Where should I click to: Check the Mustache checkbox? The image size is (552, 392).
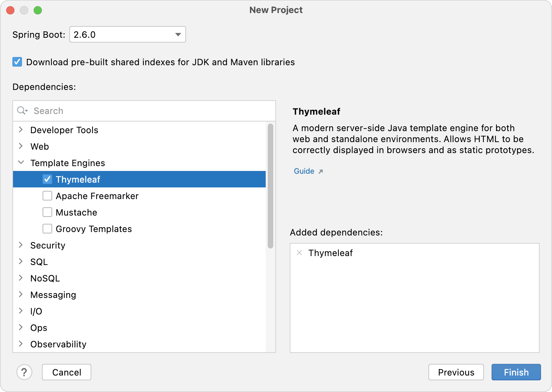tap(47, 212)
